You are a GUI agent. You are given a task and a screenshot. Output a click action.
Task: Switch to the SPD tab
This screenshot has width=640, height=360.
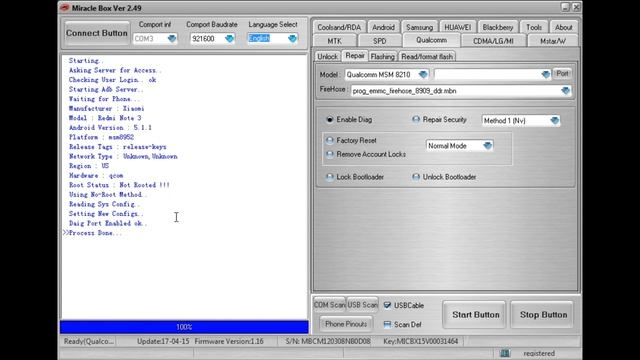tap(380, 41)
